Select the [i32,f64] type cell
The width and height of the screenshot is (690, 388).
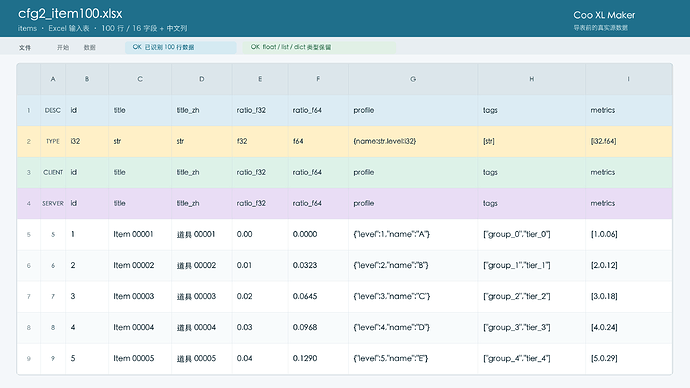628,142
